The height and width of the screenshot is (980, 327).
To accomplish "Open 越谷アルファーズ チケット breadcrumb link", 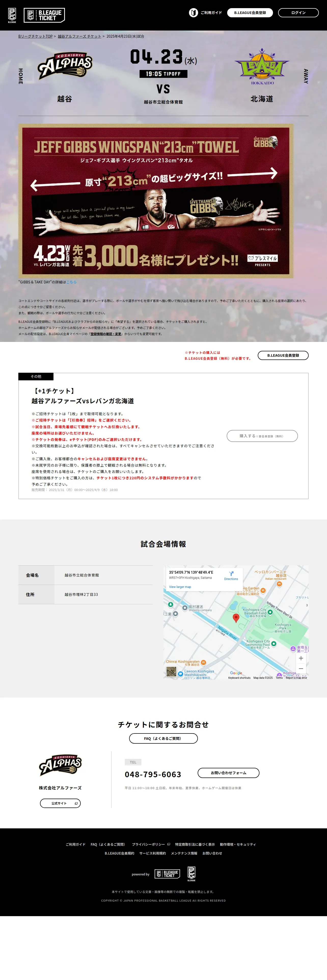I will [79, 37].
